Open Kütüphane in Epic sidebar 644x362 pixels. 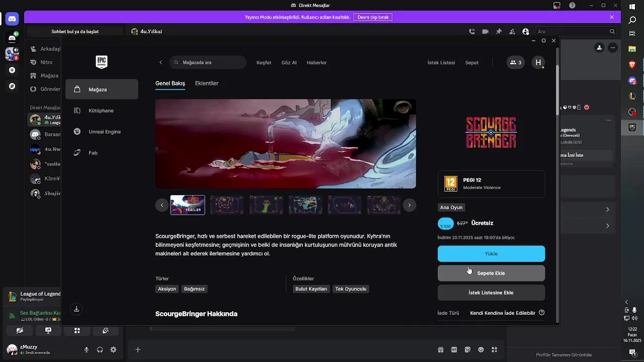102,111
